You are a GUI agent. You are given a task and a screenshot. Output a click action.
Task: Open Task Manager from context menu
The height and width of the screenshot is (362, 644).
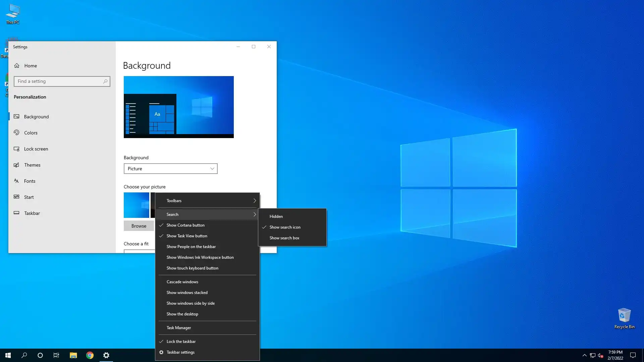pyautogui.click(x=179, y=328)
